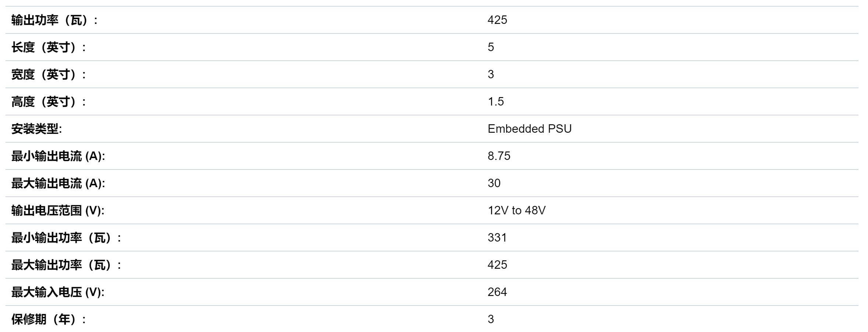Click the 12V to 48V value
868x332 pixels.
point(517,210)
